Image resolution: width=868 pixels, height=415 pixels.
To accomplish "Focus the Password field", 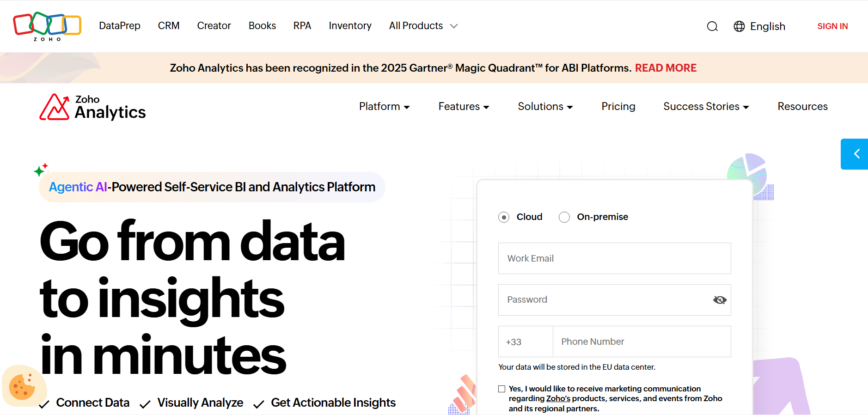I will click(x=614, y=300).
